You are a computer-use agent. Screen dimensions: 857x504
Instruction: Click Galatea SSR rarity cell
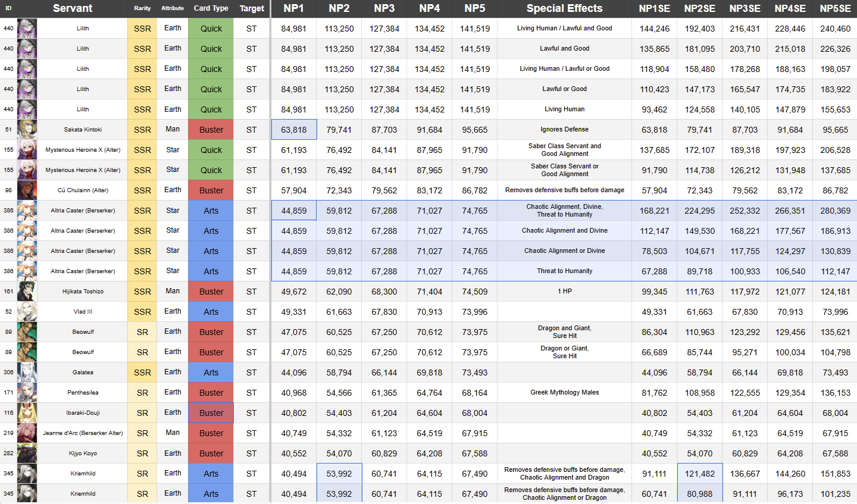(x=142, y=372)
